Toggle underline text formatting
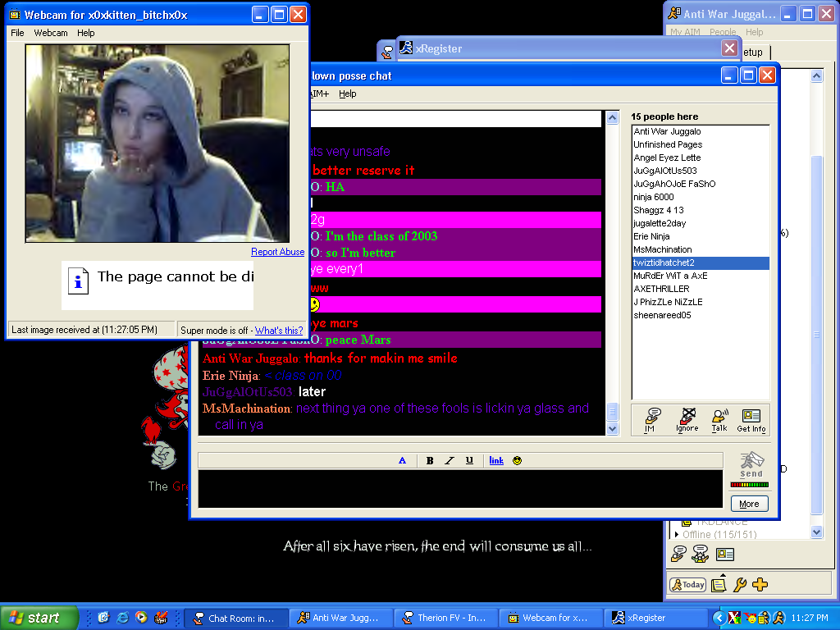 click(469, 460)
